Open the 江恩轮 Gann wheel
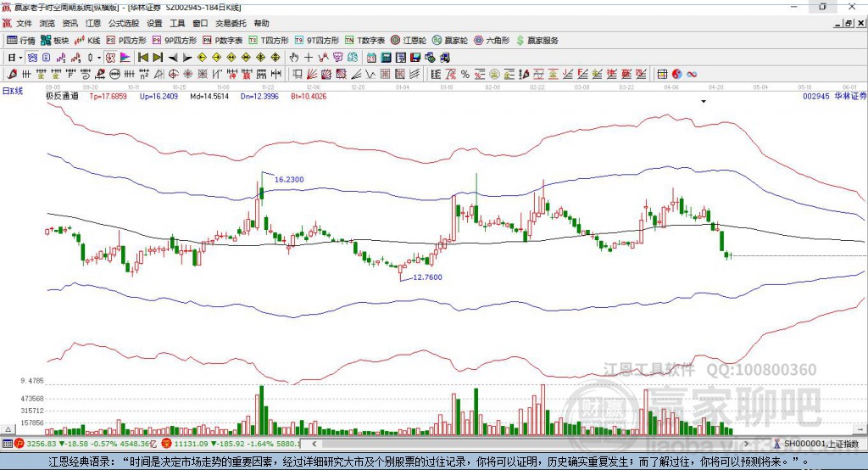The image size is (868, 470). click(x=409, y=41)
